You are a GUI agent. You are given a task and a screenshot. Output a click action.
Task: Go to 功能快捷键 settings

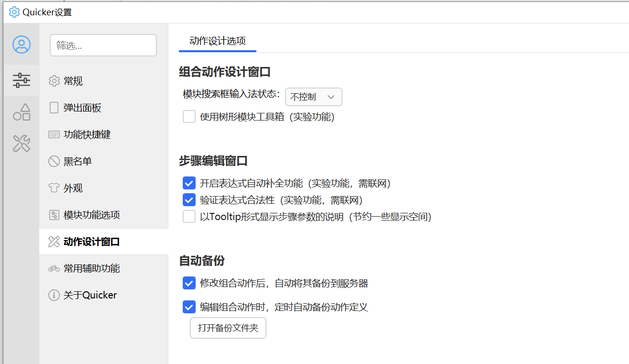(x=104, y=135)
